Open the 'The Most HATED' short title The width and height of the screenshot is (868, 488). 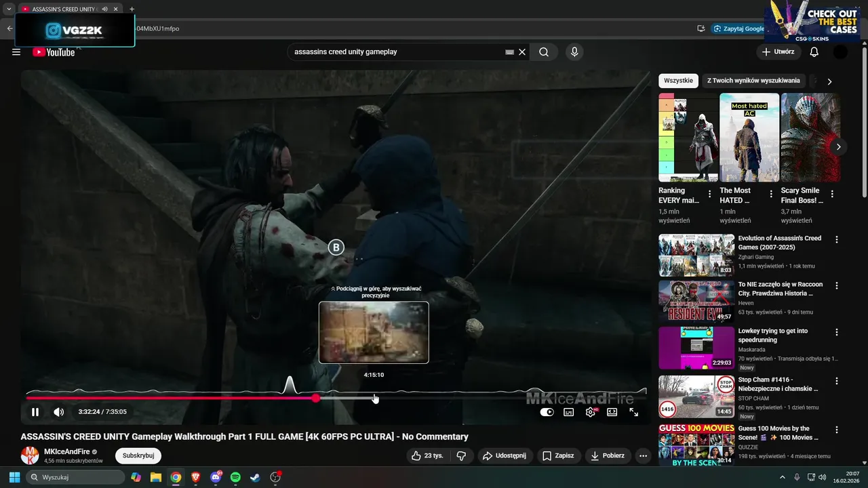[x=735, y=195]
